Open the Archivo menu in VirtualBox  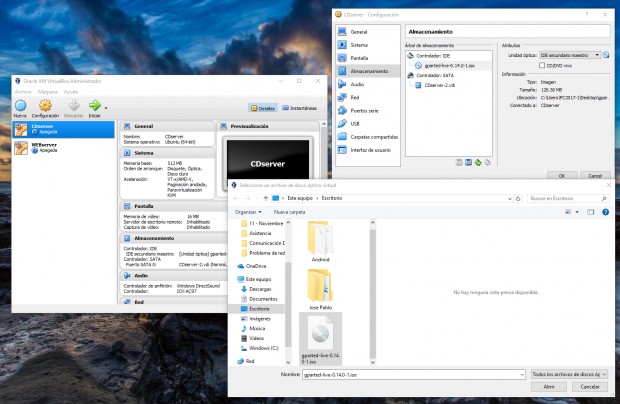(x=23, y=92)
